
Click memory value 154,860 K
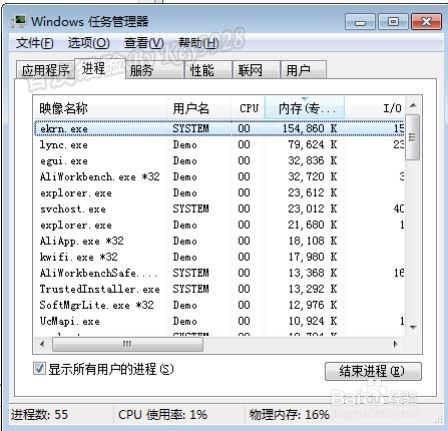[310, 129]
